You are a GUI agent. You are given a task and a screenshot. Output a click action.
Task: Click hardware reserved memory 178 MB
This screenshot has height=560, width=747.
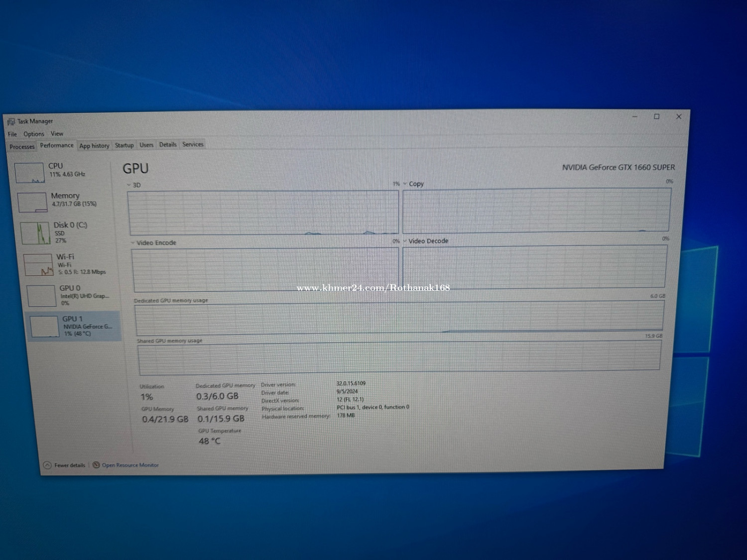point(346,415)
